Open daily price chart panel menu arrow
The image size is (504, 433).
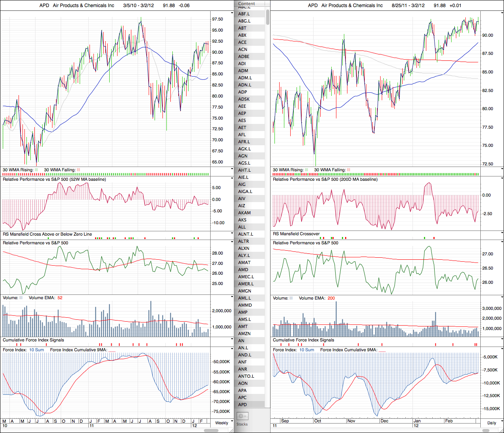click(502, 13)
